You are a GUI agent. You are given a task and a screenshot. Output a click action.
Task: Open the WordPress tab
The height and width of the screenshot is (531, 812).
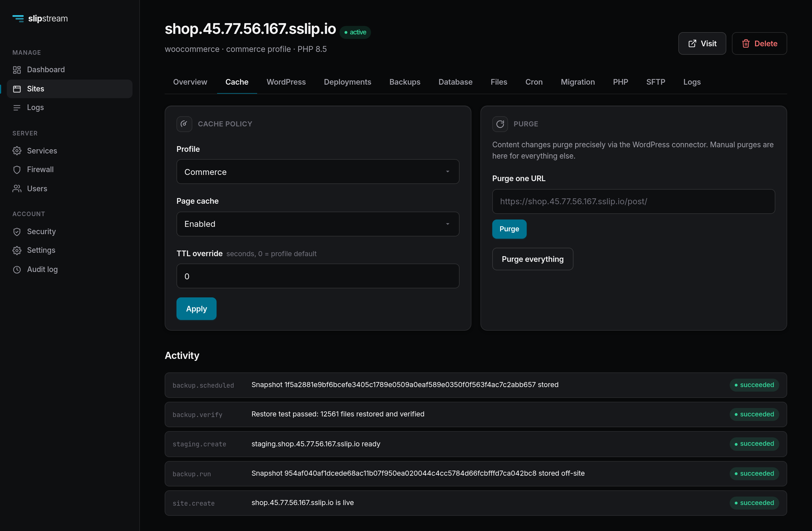point(286,82)
